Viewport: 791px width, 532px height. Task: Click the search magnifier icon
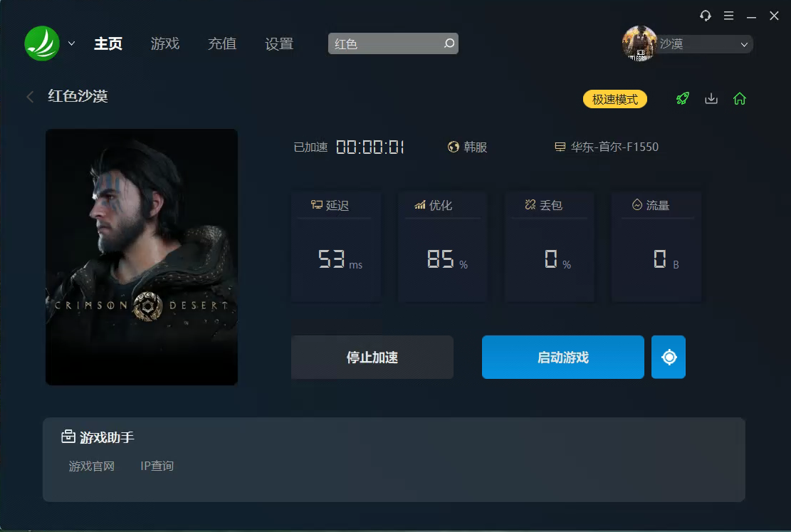tap(449, 43)
